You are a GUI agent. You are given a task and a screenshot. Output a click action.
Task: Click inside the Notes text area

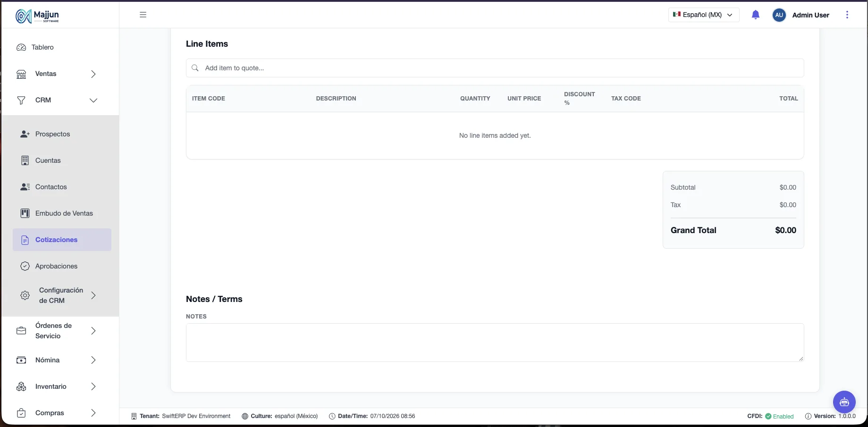pyautogui.click(x=495, y=343)
